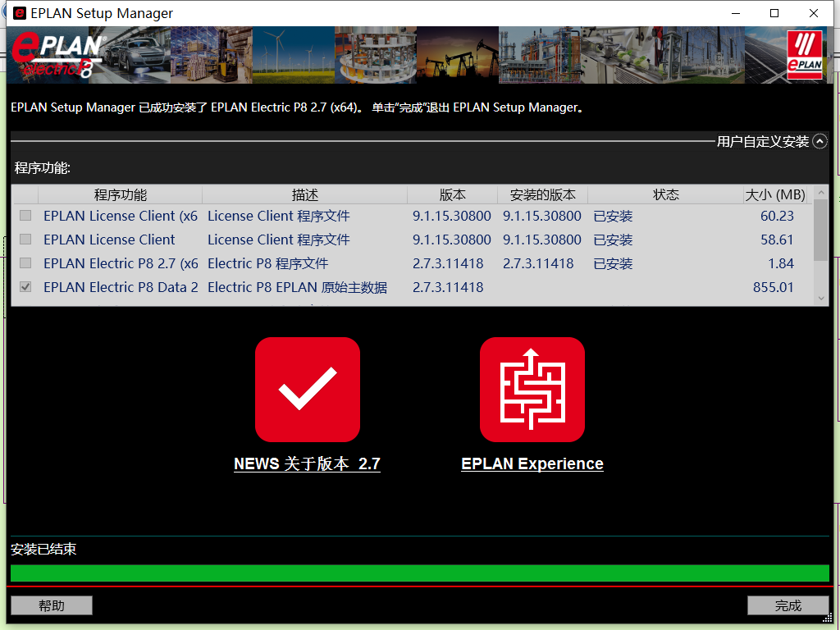840x630 pixels.
Task: Sort by 大小 (MB) column header
Action: click(775, 194)
